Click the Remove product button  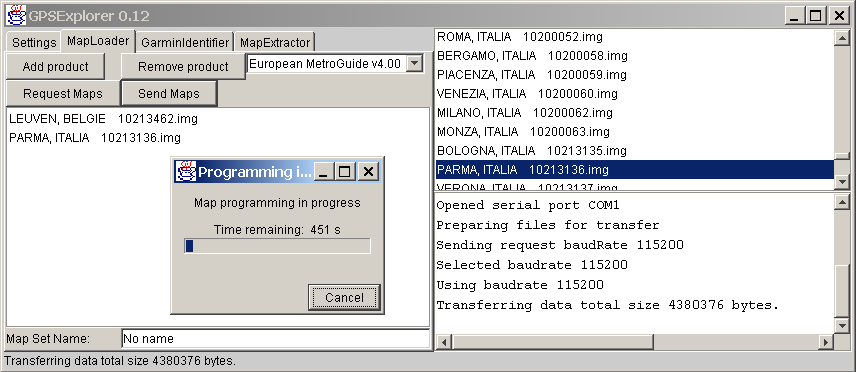click(x=183, y=67)
